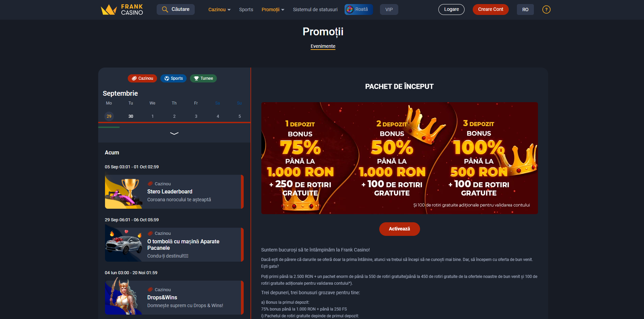Click the trophy icon in Turnee filter

(x=196, y=78)
